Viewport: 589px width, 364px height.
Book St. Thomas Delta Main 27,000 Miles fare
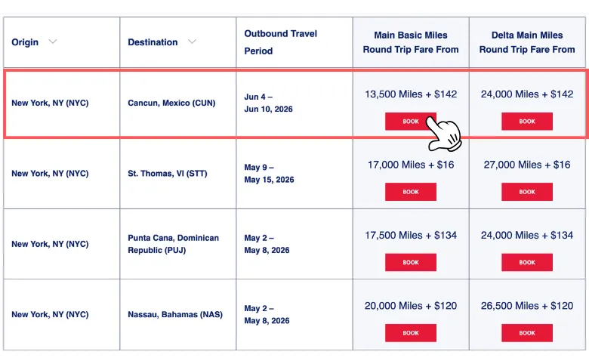pyautogui.click(x=527, y=192)
